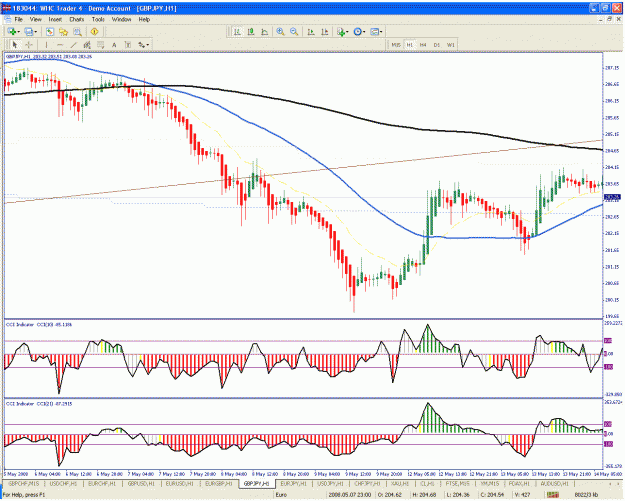The width and height of the screenshot is (625, 501).
Task: Select the Fibonacci retracement tool
Action: click(x=100, y=45)
